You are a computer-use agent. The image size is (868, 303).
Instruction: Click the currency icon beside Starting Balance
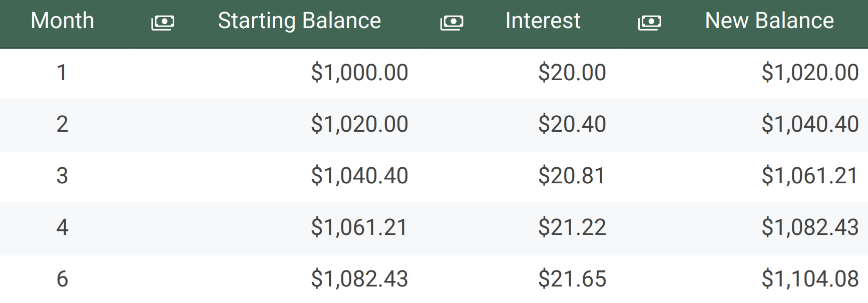coord(163,23)
